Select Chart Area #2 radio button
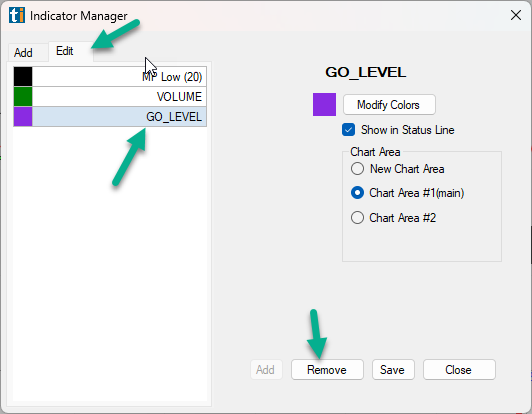The width and height of the screenshot is (532, 414). (357, 218)
